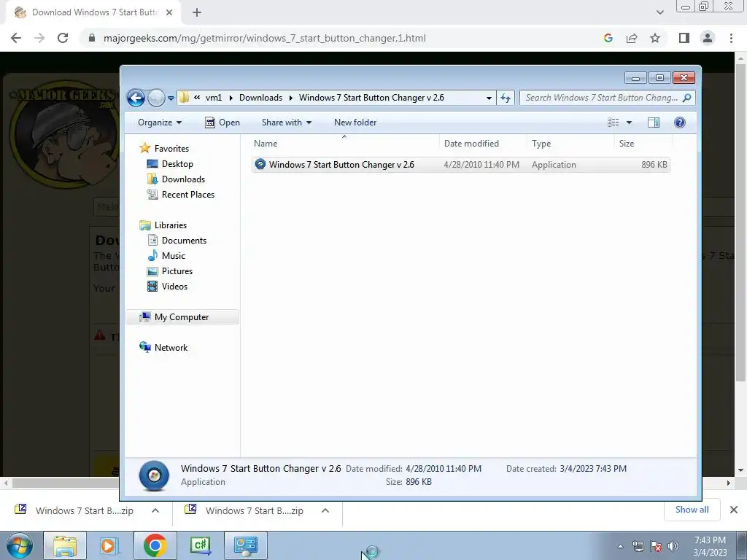Viewport: 747px width, 560px height.
Task: Select Libraries in navigation pane
Action: tap(171, 225)
